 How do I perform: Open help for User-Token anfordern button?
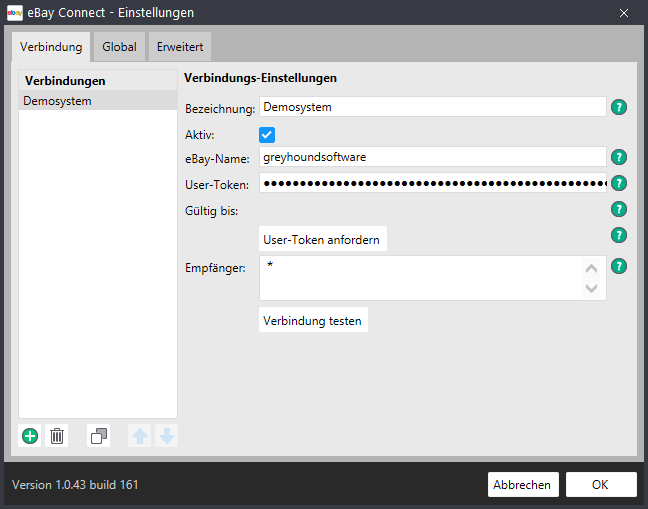(619, 235)
